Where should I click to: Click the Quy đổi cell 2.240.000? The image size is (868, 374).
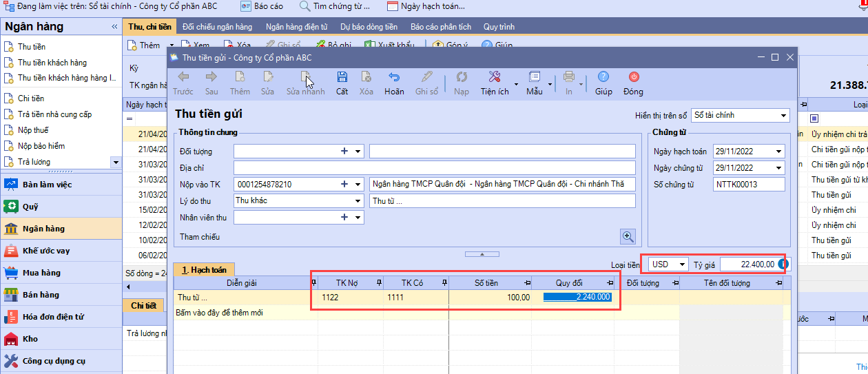pyautogui.click(x=577, y=298)
